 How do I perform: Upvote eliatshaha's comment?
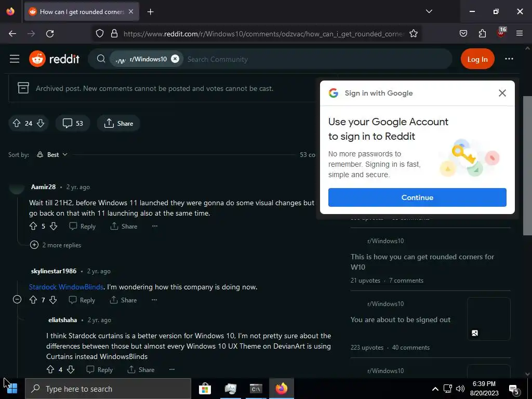click(50, 369)
